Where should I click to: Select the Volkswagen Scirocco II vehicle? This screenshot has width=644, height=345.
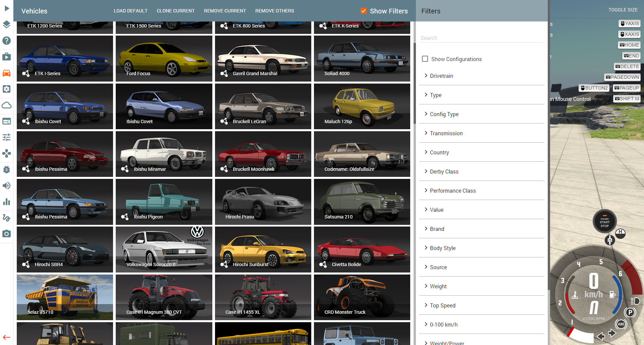pyautogui.click(x=164, y=249)
